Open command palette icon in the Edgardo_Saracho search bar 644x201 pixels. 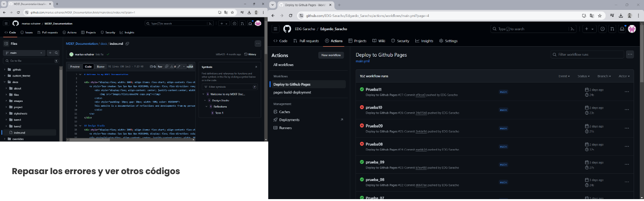coord(572,29)
